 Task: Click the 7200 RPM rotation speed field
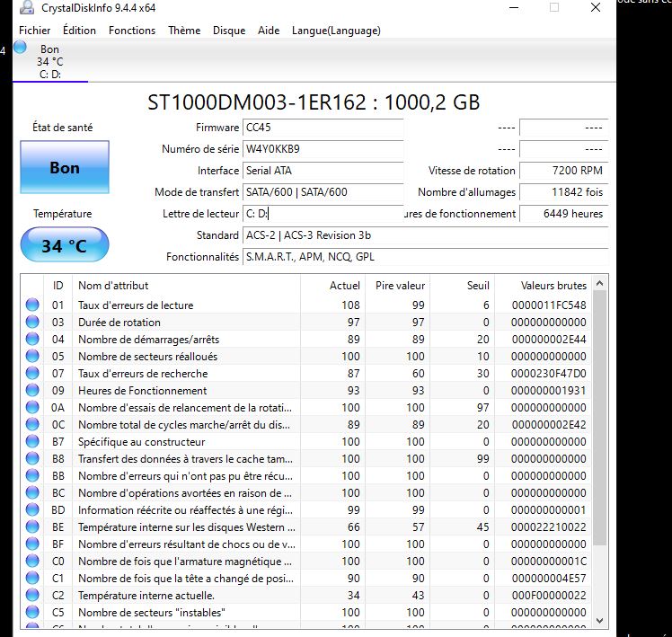(564, 170)
